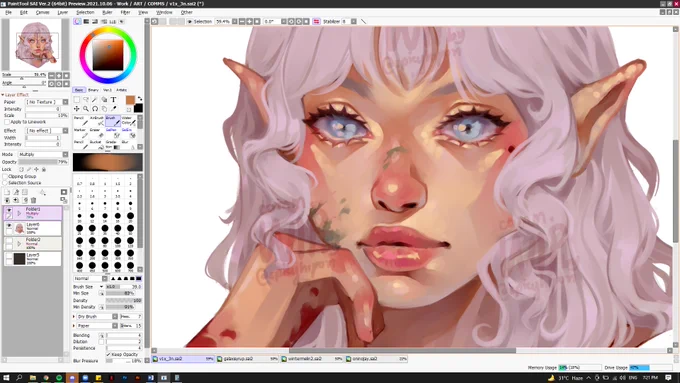Select the Marker tool
Screen dimensions: 680x383
[81, 133]
